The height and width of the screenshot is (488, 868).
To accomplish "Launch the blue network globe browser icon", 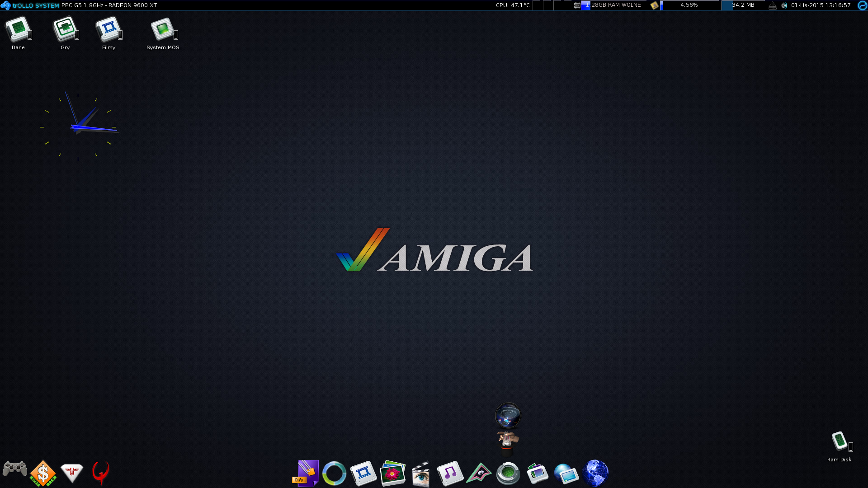I will point(595,473).
